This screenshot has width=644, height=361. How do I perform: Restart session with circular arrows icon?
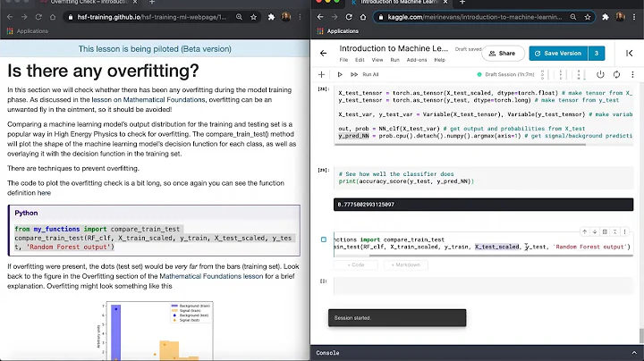point(616,75)
